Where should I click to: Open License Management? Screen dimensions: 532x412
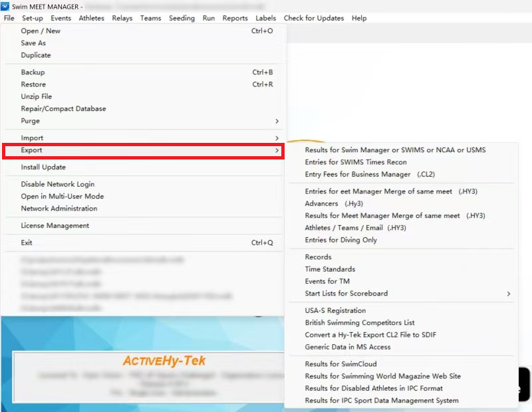pos(55,226)
